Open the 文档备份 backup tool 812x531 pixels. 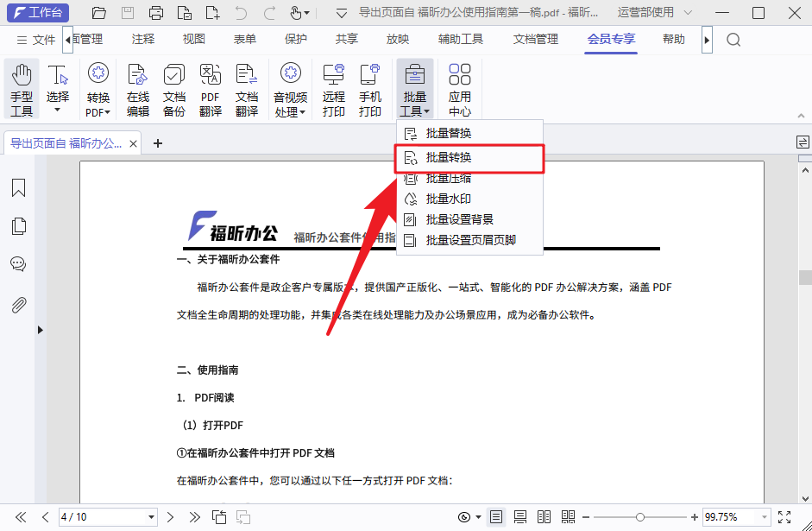click(x=174, y=86)
